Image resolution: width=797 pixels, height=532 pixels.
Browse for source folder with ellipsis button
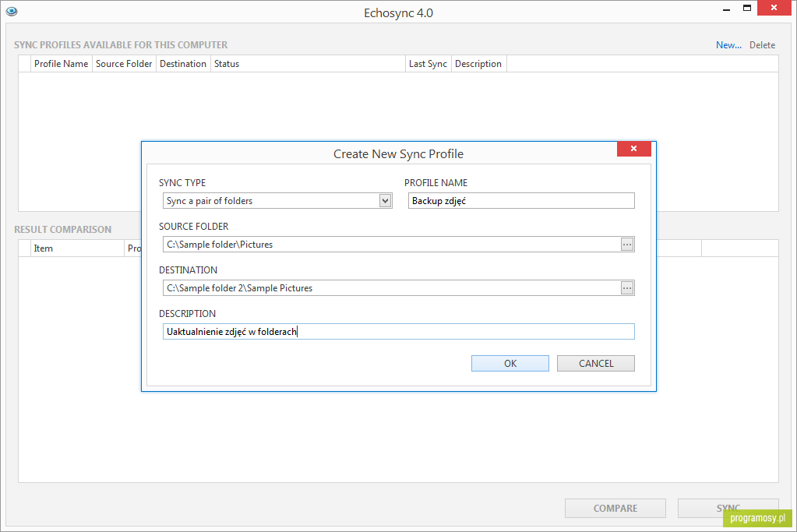pos(626,245)
